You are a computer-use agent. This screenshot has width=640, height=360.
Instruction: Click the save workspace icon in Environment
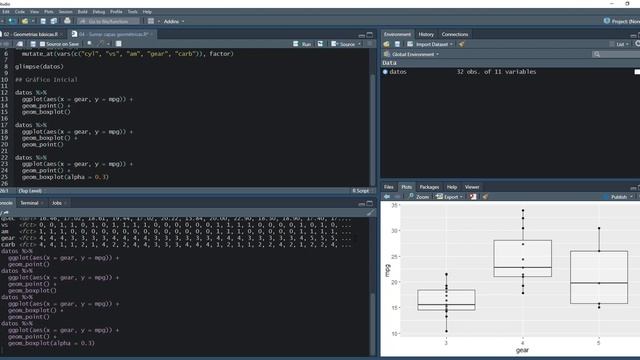[397, 44]
